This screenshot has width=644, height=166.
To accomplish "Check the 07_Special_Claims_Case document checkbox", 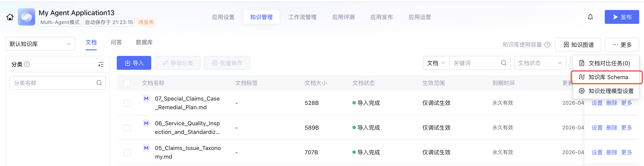I will tap(127, 103).
